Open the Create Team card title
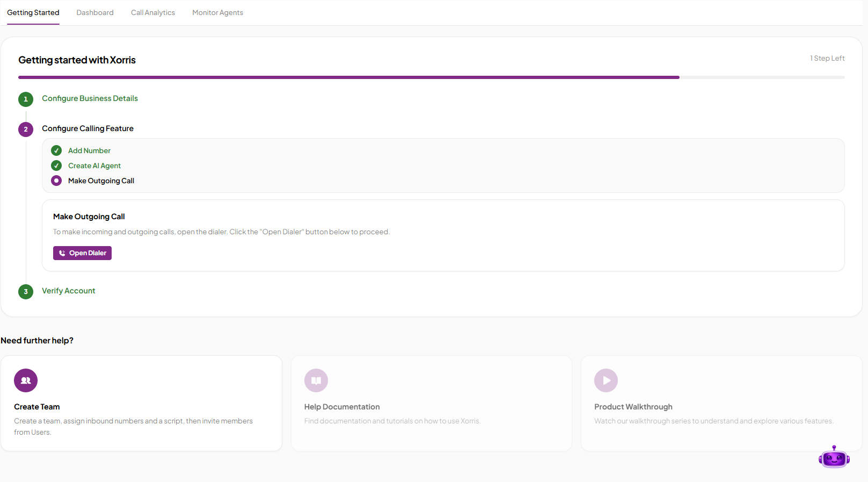 pyautogui.click(x=37, y=407)
